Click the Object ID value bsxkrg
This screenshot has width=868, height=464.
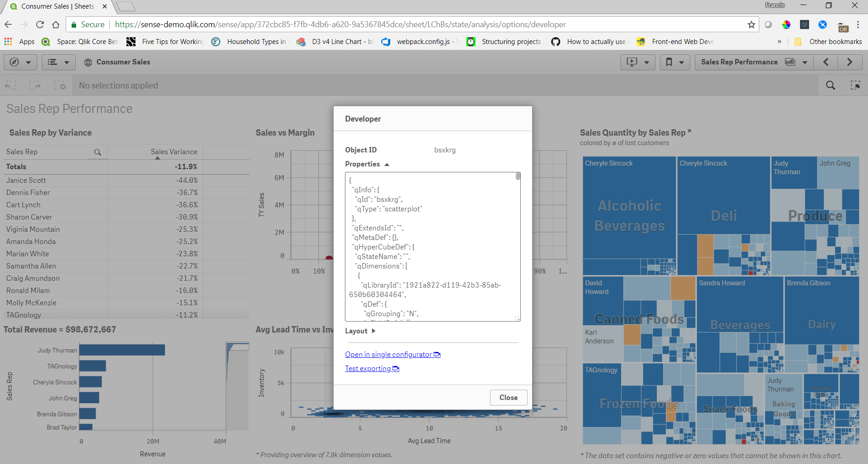point(445,150)
